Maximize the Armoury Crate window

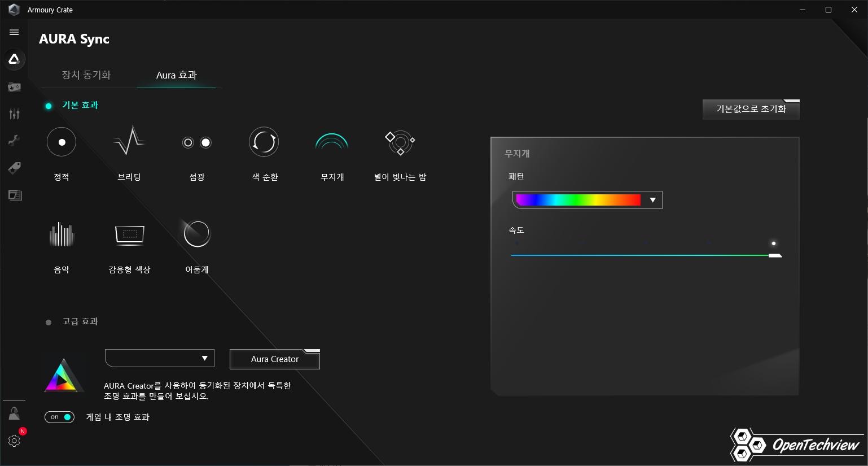click(x=828, y=10)
